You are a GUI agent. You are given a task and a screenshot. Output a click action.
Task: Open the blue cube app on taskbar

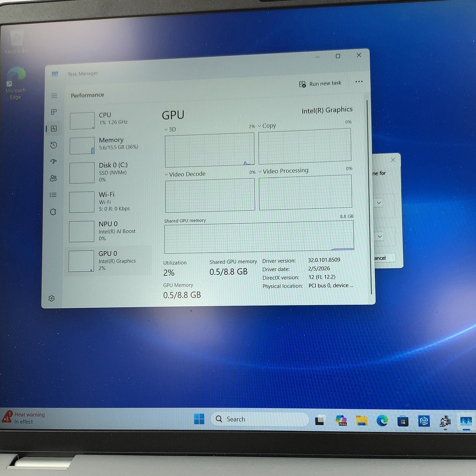coord(424,421)
